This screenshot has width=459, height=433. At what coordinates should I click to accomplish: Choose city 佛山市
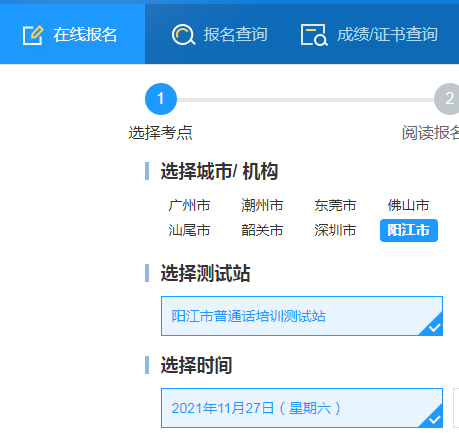point(408,205)
